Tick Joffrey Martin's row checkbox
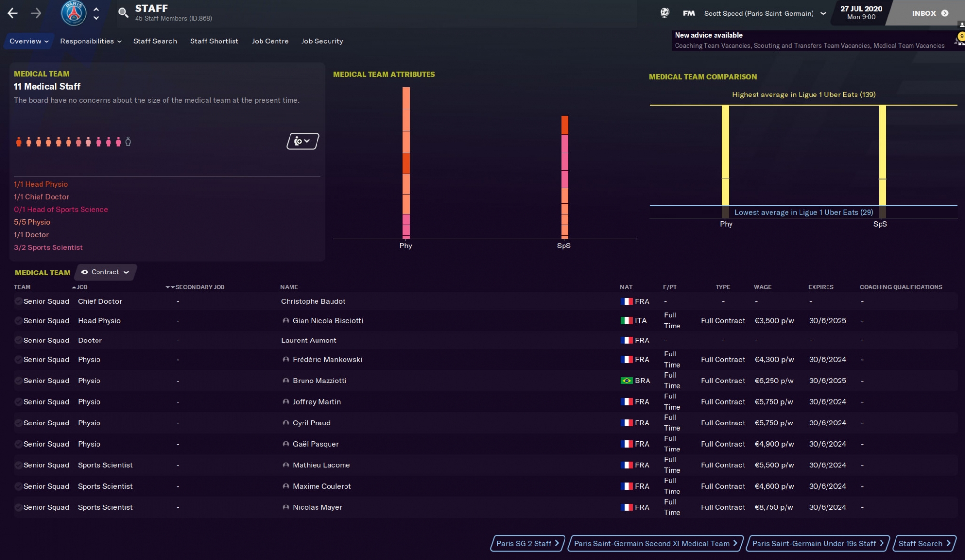The image size is (965, 560). click(x=18, y=402)
